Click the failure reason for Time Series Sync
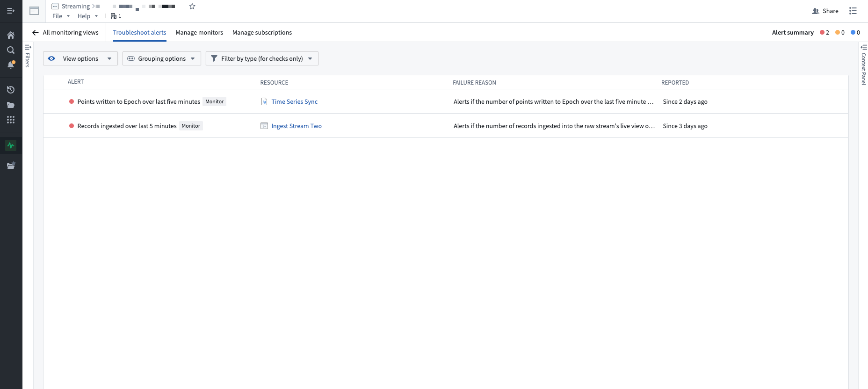Screen dimensions: 868x389 tap(553, 101)
